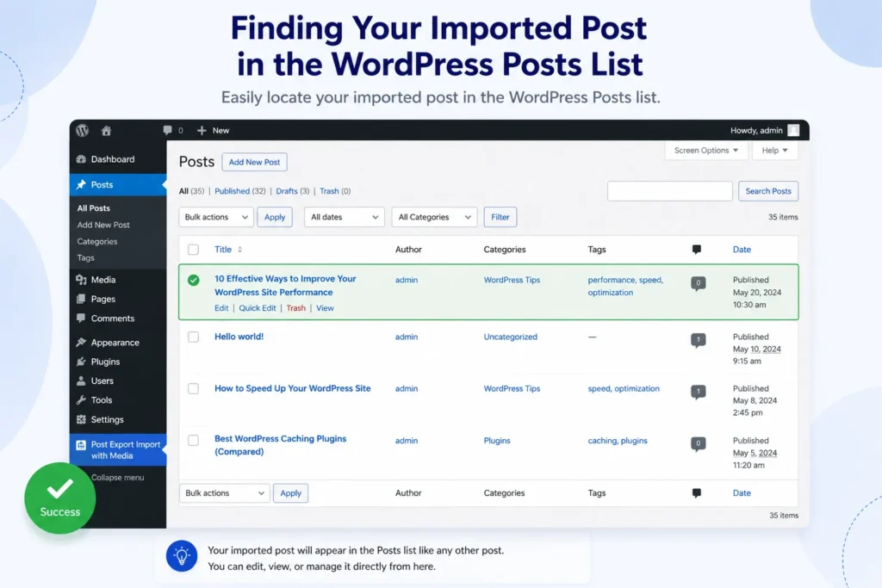Expand the Help panel
The width and height of the screenshot is (882, 588).
(774, 150)
